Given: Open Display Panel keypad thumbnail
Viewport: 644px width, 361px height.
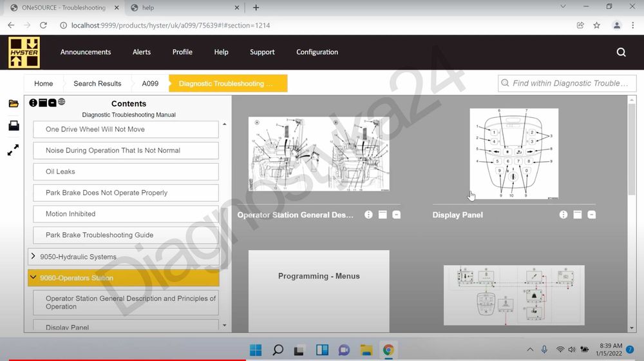Looking at the screenshot, I should point(514,154).
